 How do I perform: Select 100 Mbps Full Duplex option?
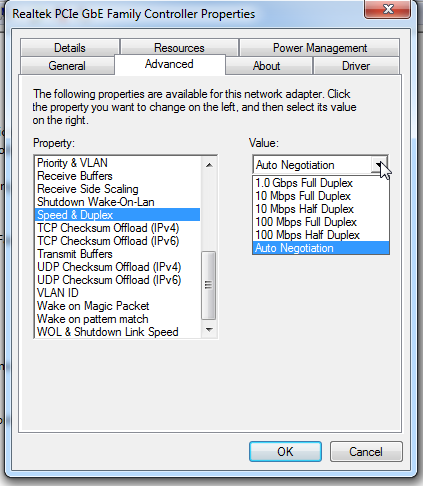click(x=321, y=222)
